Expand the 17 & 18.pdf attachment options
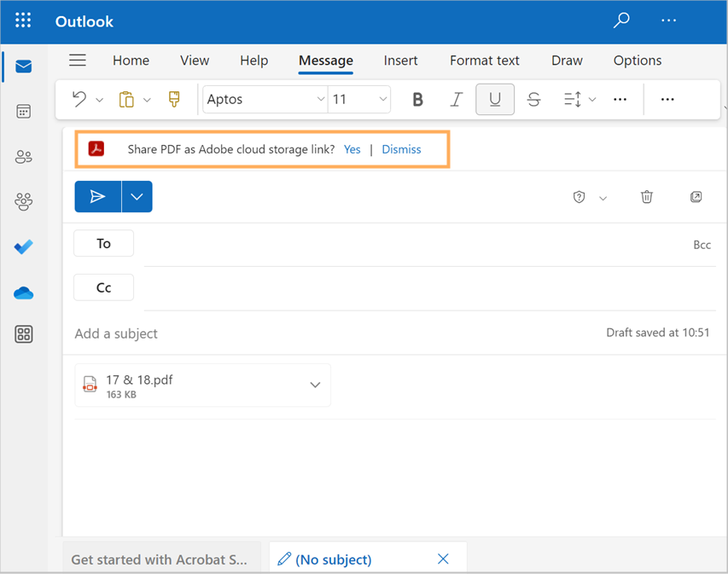This screenshot has width=728, height=574. 314,385
